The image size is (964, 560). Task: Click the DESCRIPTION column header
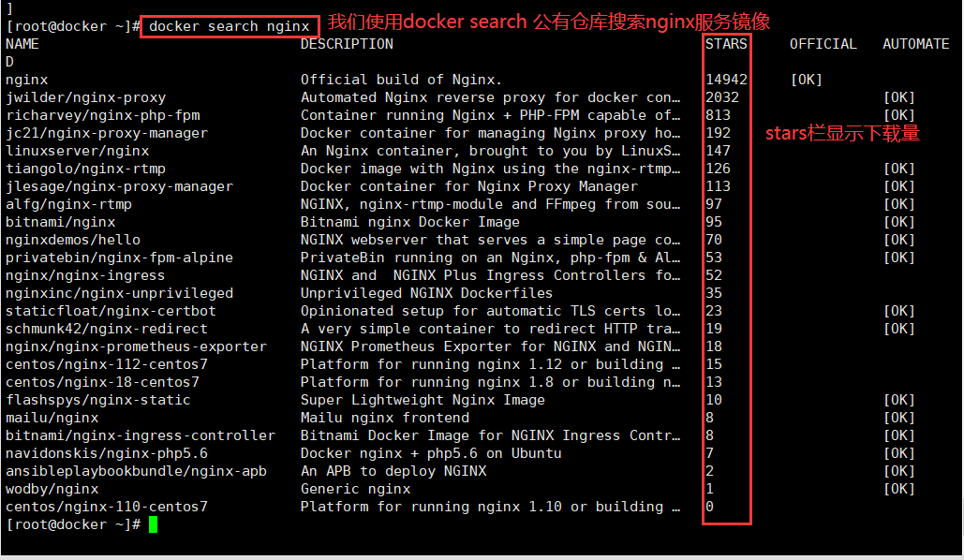tap(347, 44)
